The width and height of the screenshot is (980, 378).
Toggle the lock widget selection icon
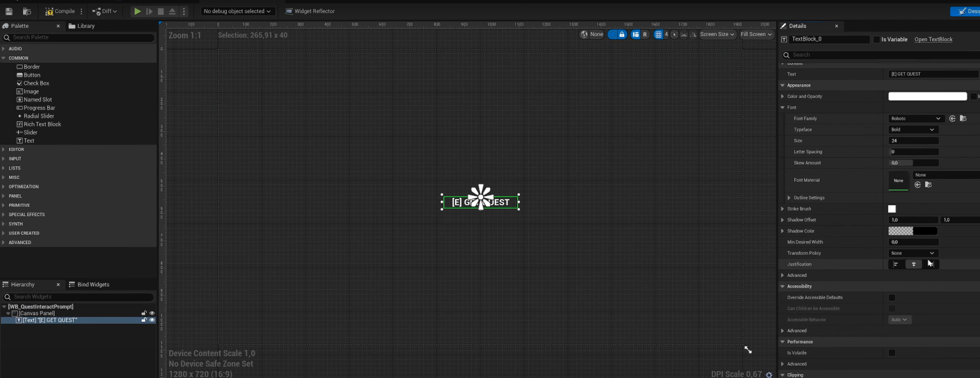click(622, 35)
